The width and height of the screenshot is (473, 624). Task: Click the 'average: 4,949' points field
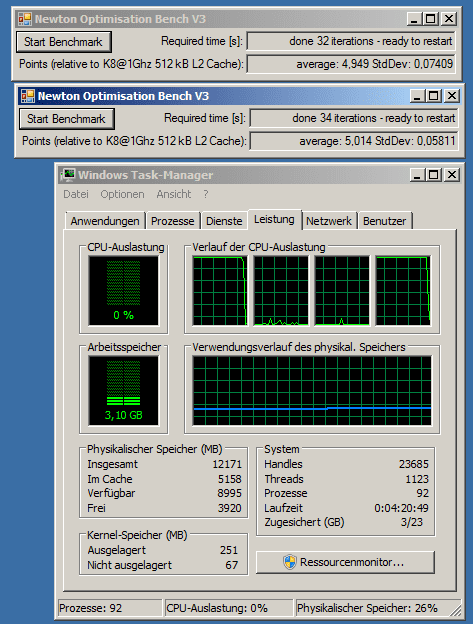pos(351,64)
